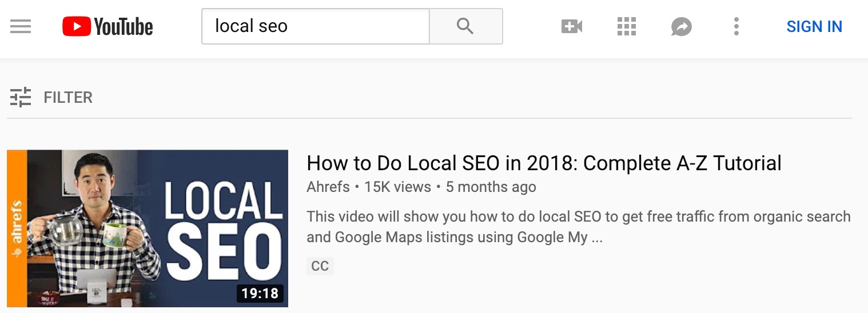The height and width of the screenshot is (313, 868).
Task: Expand the FILTER options label
Action: click(68, 98)
